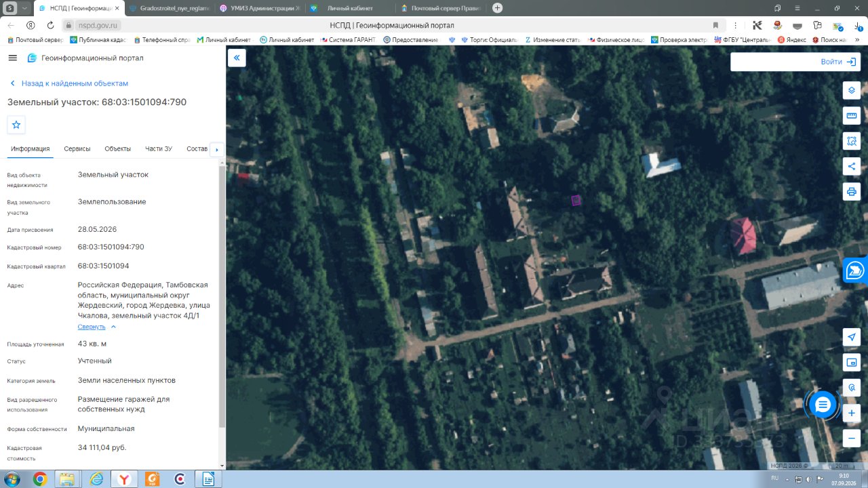Collapse the left info panel

point(237,58)
